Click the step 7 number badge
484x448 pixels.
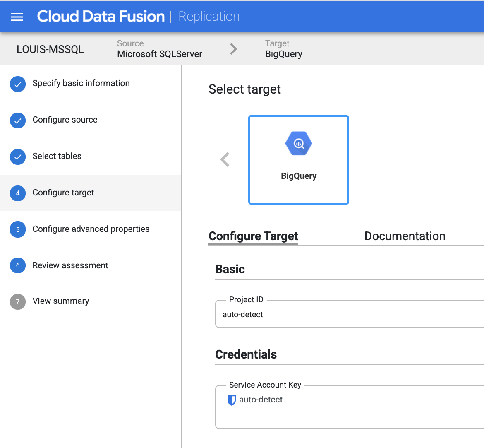[18, 301]
